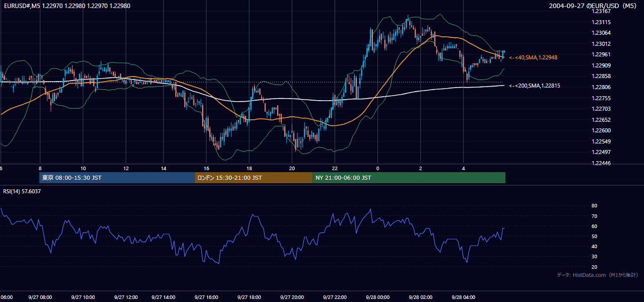The image size is (644, 302).
Task: Click price axis value 1.22806
Action: click(601, 87)
